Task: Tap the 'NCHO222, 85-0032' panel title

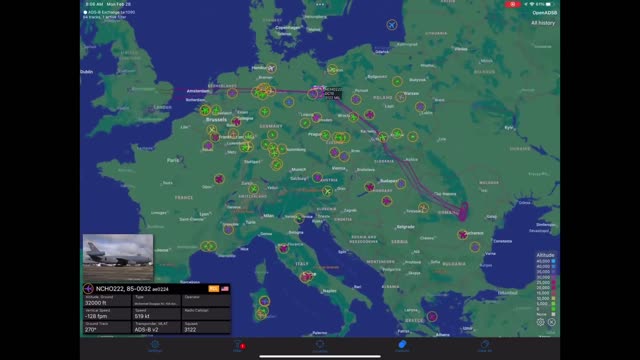Action: pos(123,289)
